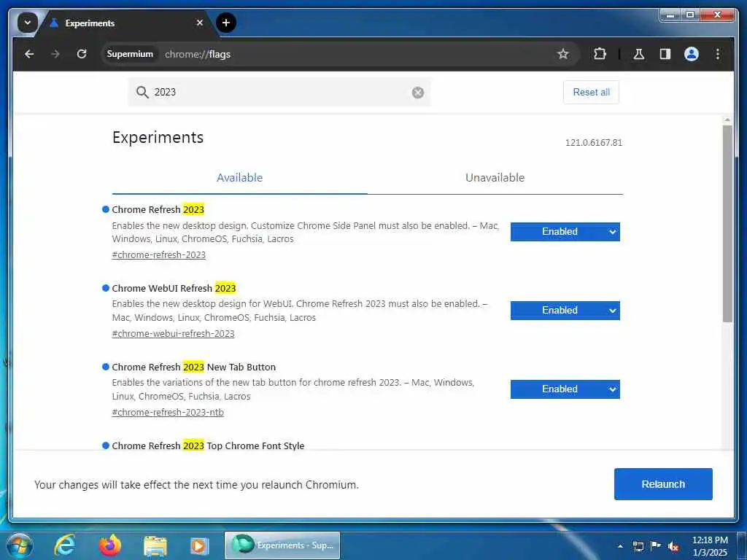Open Windows Media Player from taskbar
The image size is (747, 560).
coord(200,545)
